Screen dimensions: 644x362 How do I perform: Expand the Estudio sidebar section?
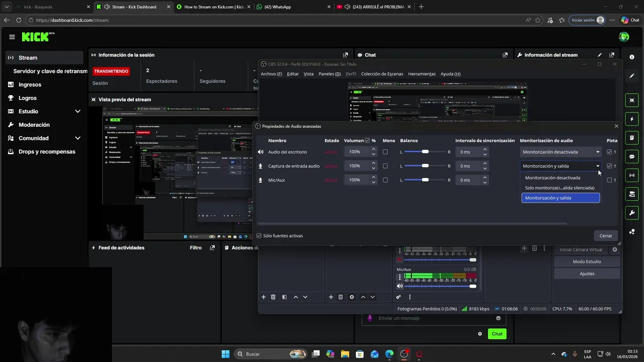pyautogui.click(x=77, y=111)
